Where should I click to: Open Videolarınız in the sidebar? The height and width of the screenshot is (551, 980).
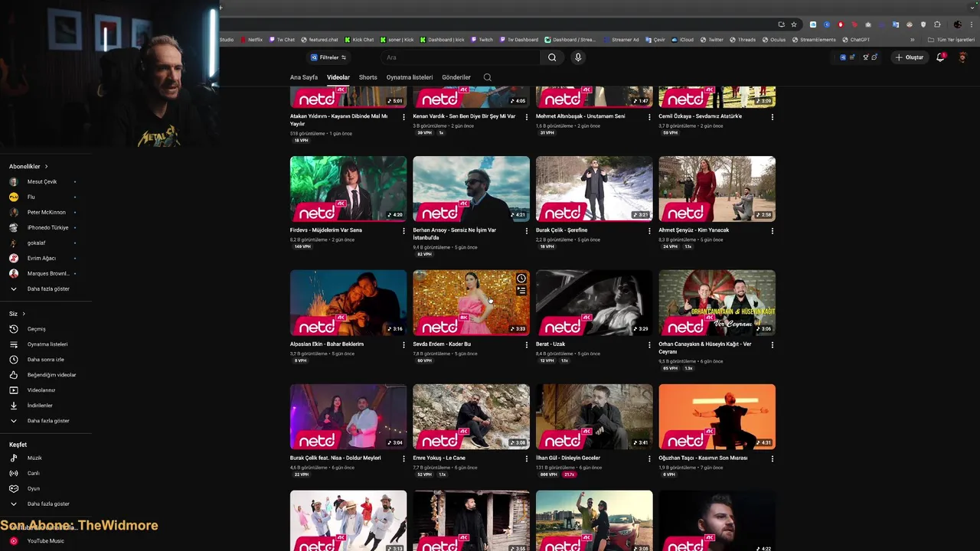click(x=41, y=390)
